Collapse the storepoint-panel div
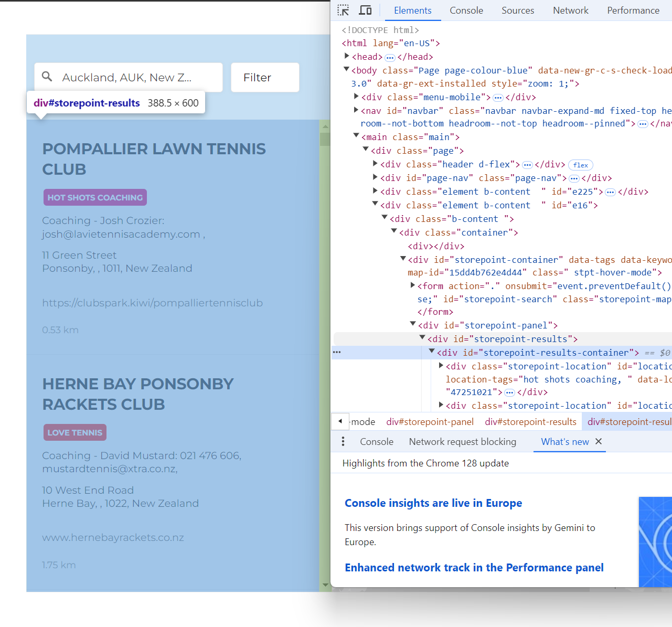The height and width of the screenshot is (627, 672). (x=413, y=324)
